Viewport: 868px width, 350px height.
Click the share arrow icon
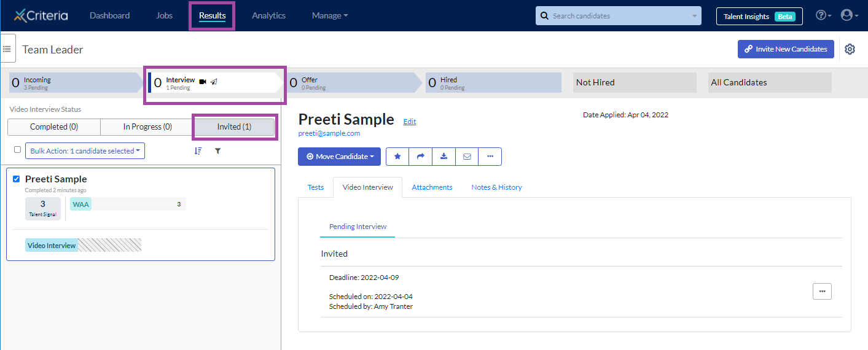pyautogui.click(x=421, y=157)
